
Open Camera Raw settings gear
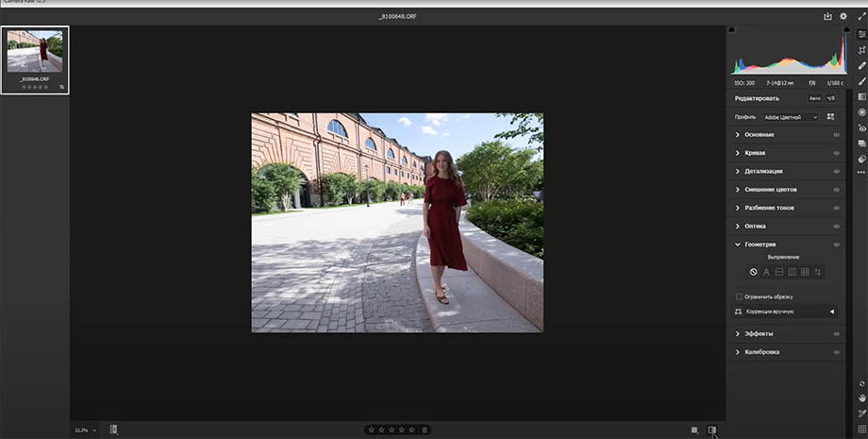(843, 16)
